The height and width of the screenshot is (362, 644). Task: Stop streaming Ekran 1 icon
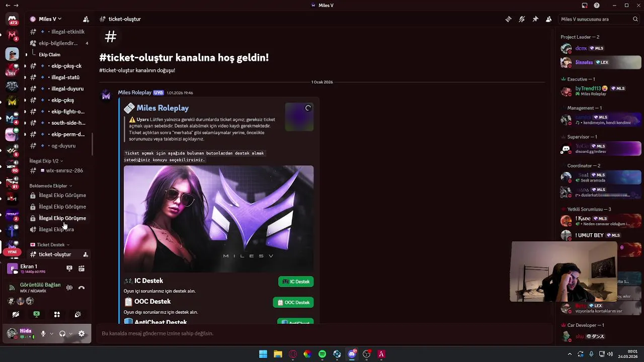pyautogui.click(x=69, y=268)
